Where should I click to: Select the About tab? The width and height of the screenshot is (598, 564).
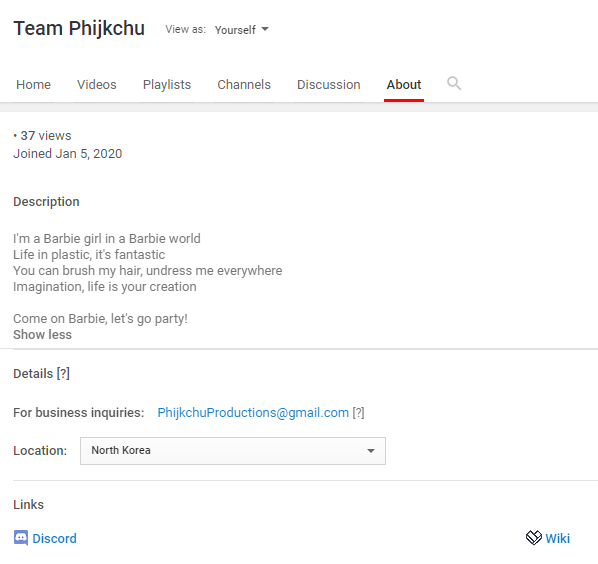[404, 85]
